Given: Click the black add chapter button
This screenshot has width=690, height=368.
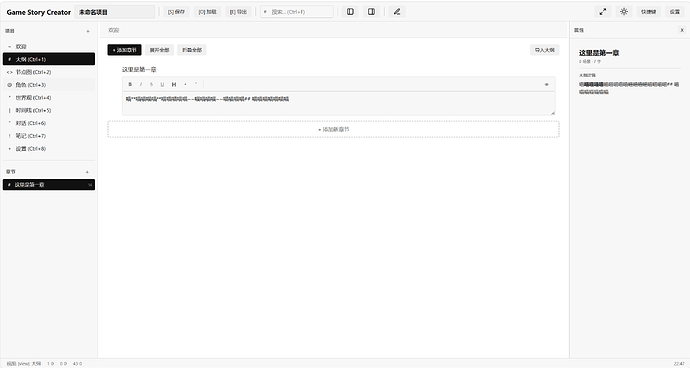Looking at the screenshot, I should (125, 50).
